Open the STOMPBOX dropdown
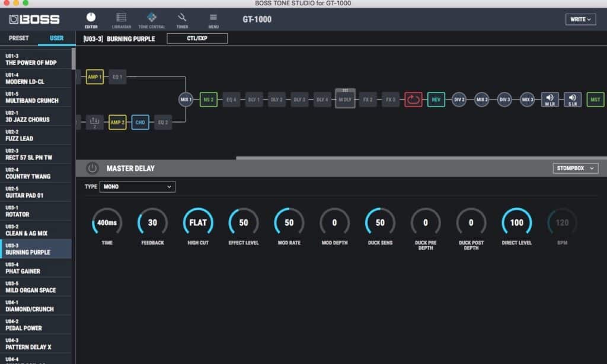The image size is (607, 364). (x=575, y=168)
